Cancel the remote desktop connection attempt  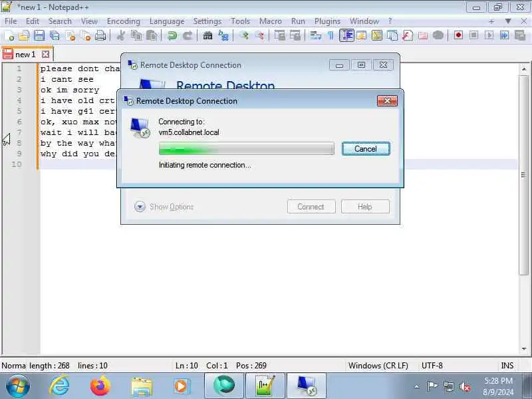(x=366, y=149)
